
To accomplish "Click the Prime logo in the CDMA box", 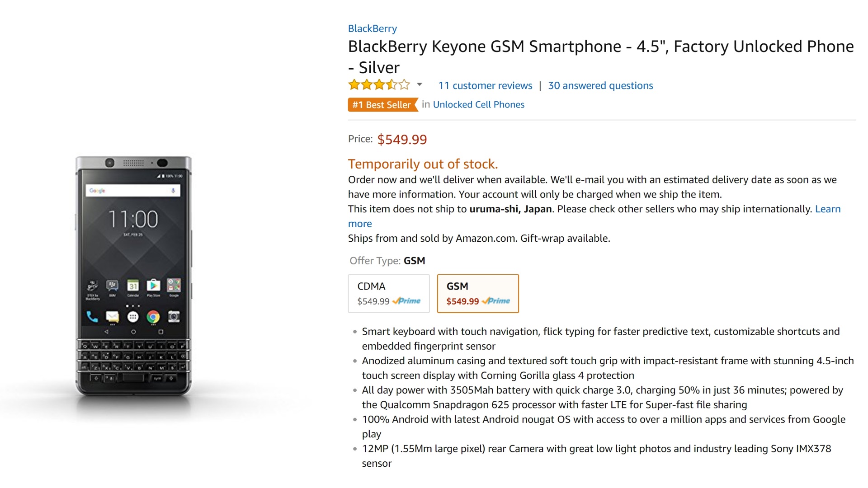I will tap(406, 301).
